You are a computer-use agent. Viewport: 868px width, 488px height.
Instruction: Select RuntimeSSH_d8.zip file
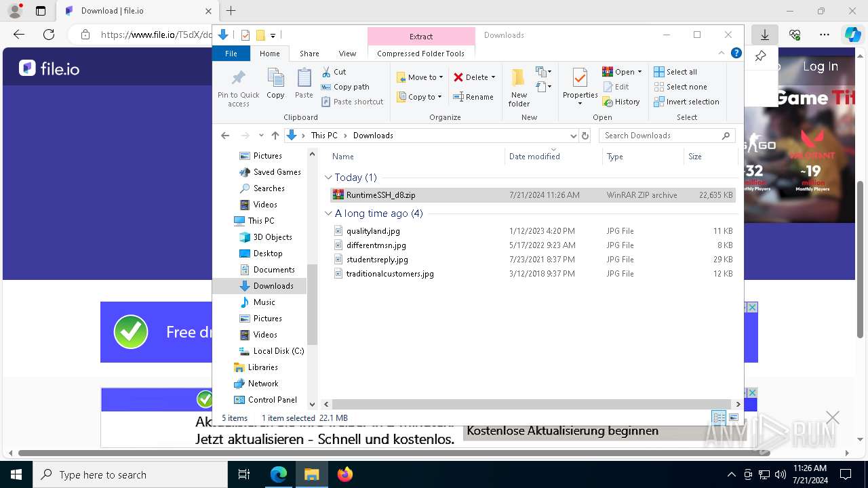[532, 195]
